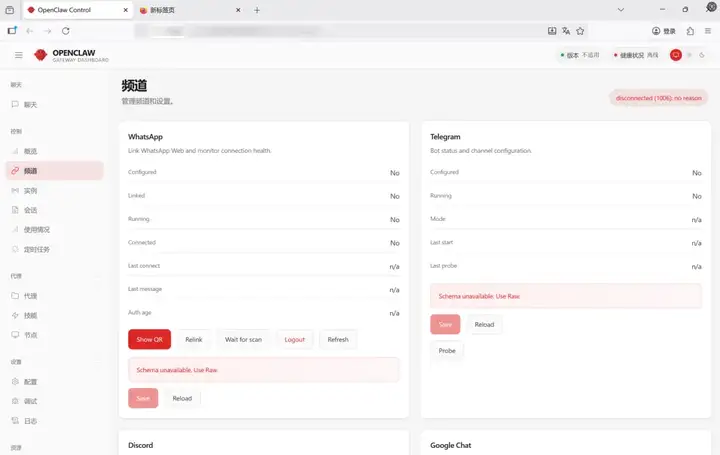Toggle the browser side panel icon
This screenshot has width=720, height=455.
[12, 31]
